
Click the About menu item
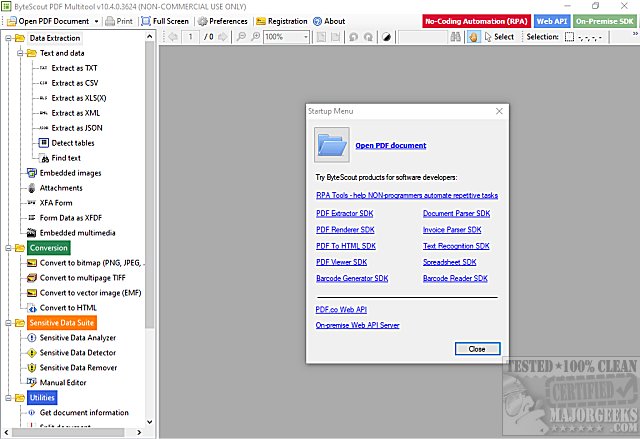point(329,20)
